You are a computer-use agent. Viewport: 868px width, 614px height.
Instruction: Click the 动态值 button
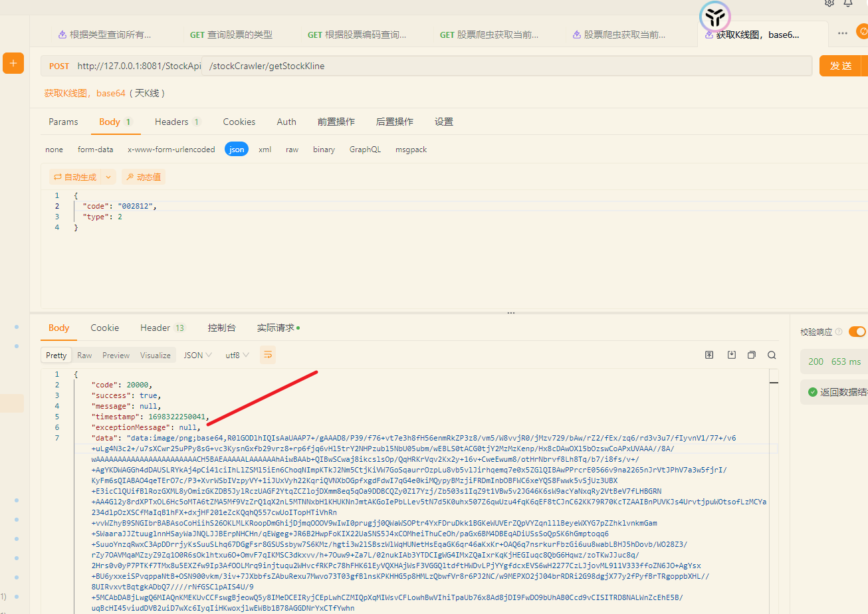point(144,177)
